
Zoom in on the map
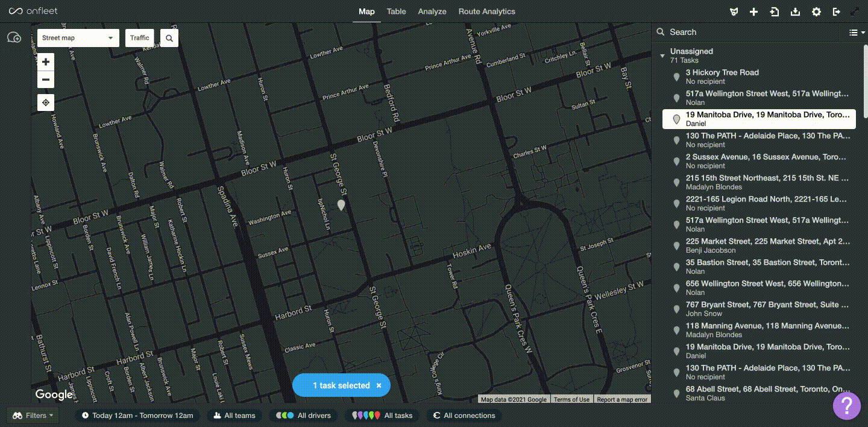click(x=46, y=62)
